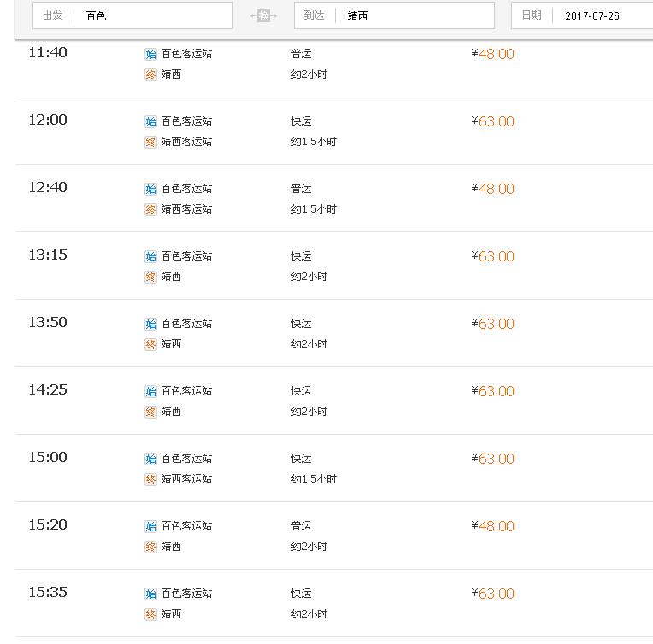653x644 pixels.
Task: Focus the 到达 arrival field showing 靖西
Action: click(394, 16)
